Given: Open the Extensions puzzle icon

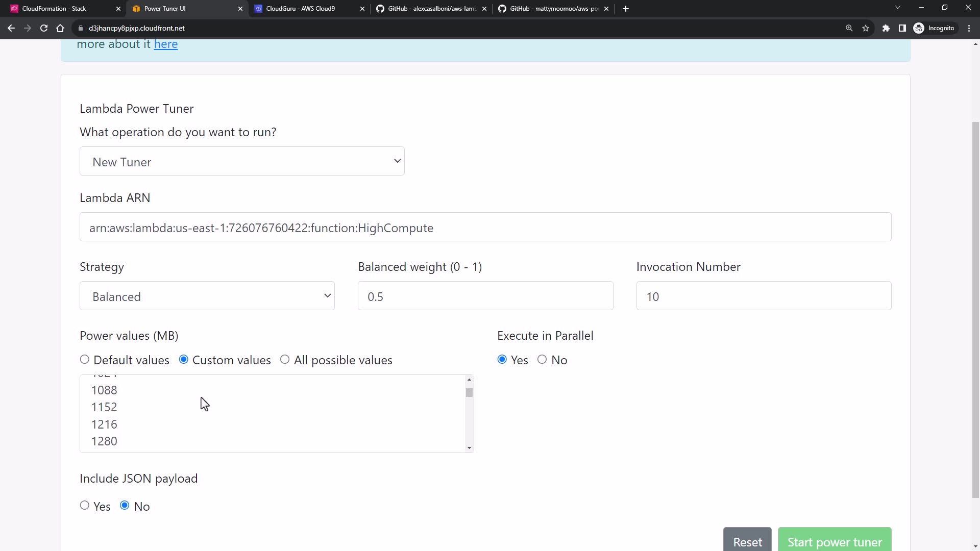Looking at the screenshot, I should (886, 28).
